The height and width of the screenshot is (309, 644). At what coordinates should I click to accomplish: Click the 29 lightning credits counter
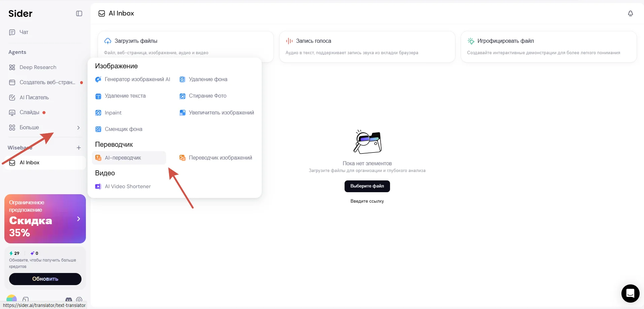[14, 253]
